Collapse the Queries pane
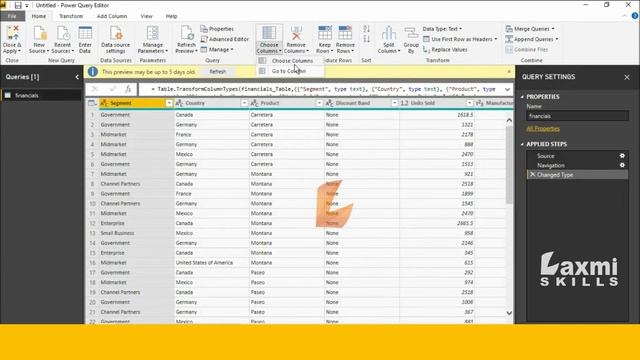This screenshot has width=640, height=360. coord(77,77)
